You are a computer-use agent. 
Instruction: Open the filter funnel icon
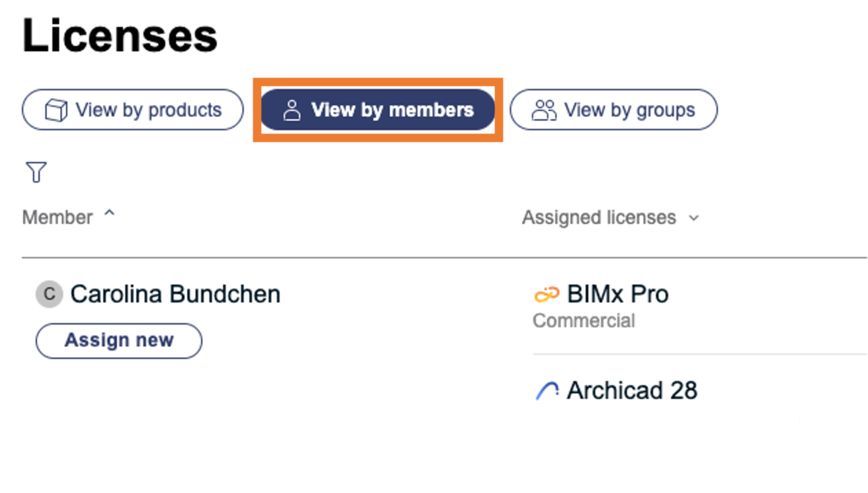pos(36,172)
